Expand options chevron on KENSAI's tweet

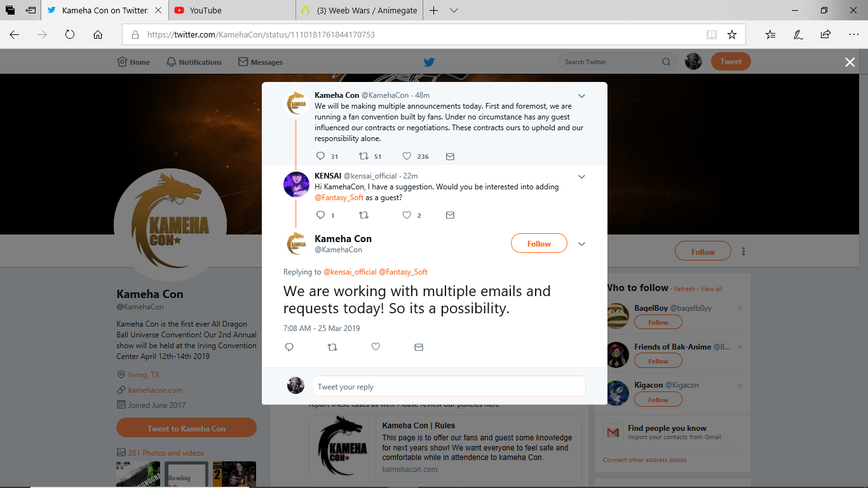tap(581, 177)
